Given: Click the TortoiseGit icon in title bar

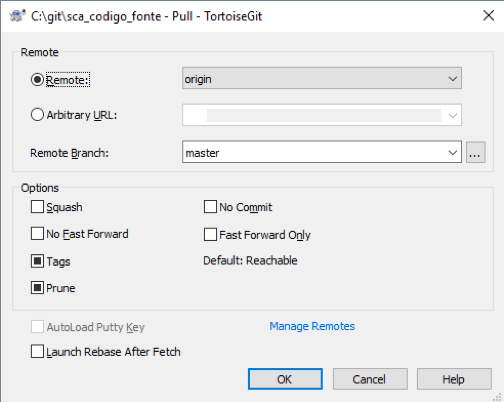Looking at the screenshot, I should [17, 16].
